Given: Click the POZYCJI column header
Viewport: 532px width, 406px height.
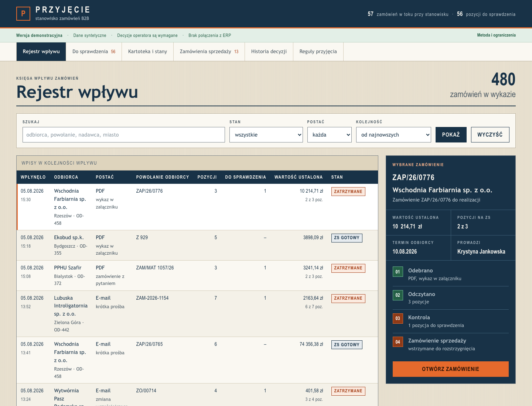Looking at the screenshot, I should point(207,177).
